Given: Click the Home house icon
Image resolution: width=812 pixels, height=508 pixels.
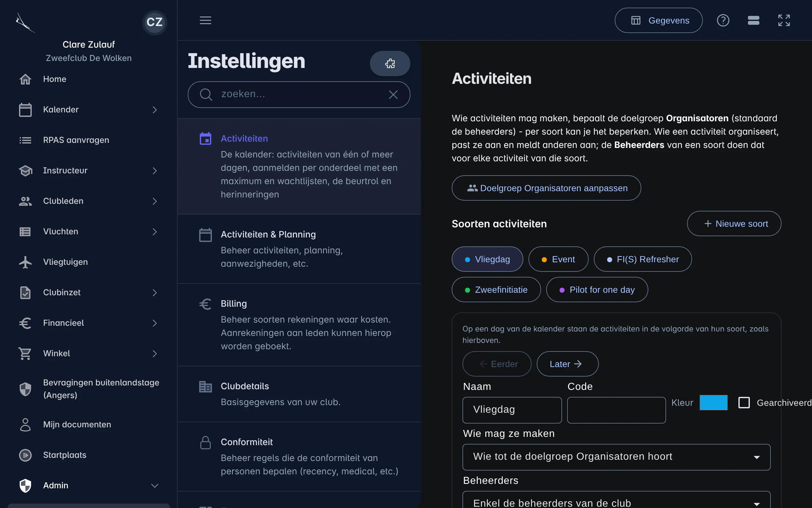Looking at the screenshot, I should pos(25,79).
